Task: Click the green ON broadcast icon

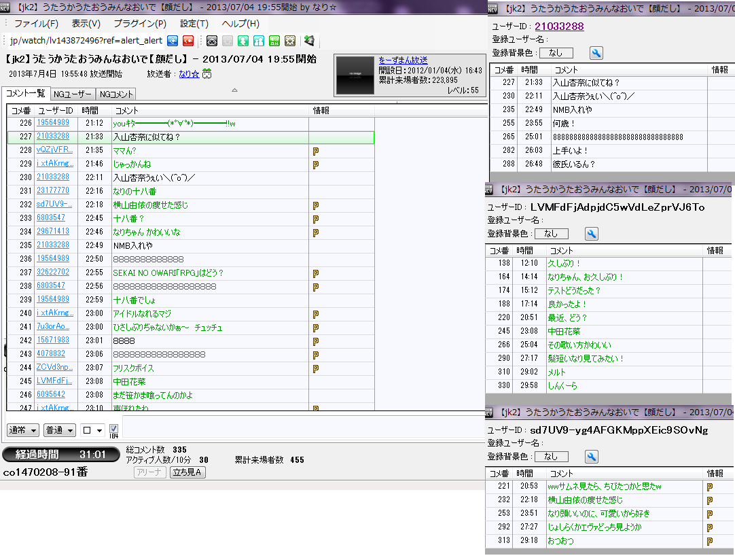Action: 274,41
